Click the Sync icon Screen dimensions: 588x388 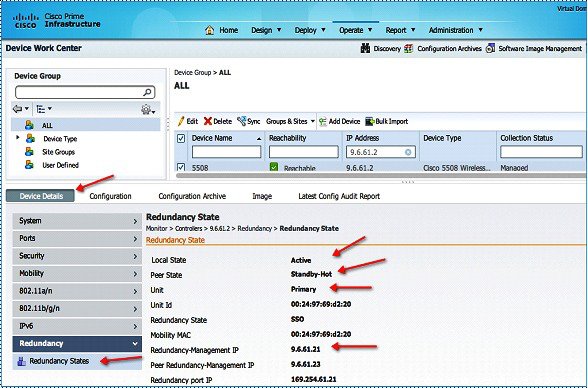(x=242, y=121)
